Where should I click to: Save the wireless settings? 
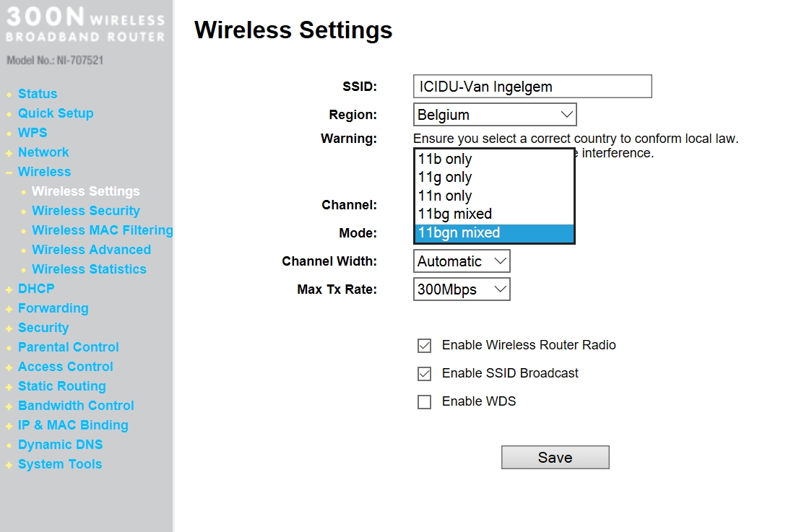(555, 458)
